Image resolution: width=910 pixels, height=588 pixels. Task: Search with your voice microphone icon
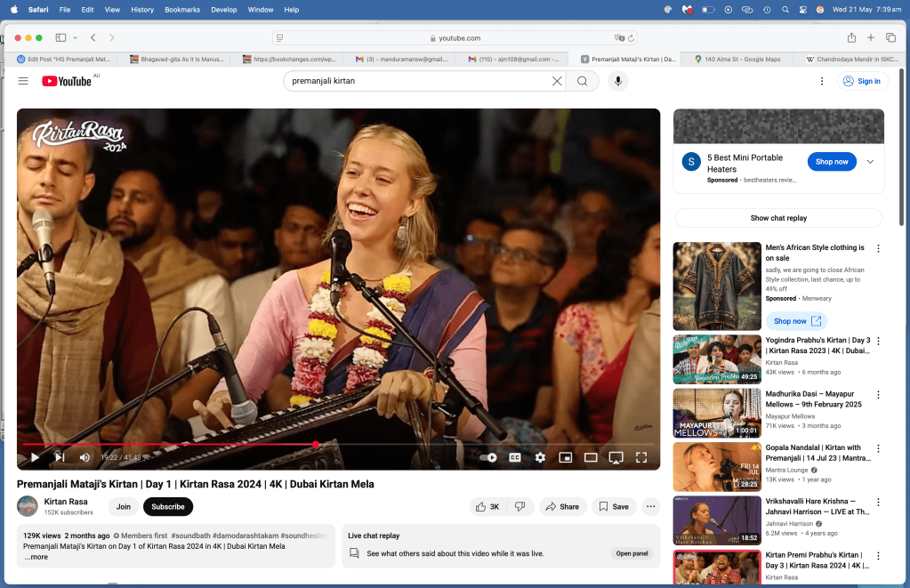617,81
